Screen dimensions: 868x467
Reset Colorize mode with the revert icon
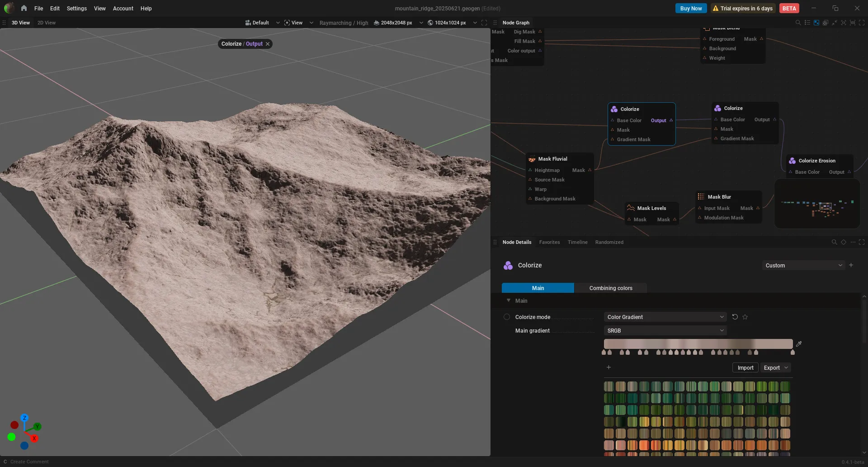(735, 317)
